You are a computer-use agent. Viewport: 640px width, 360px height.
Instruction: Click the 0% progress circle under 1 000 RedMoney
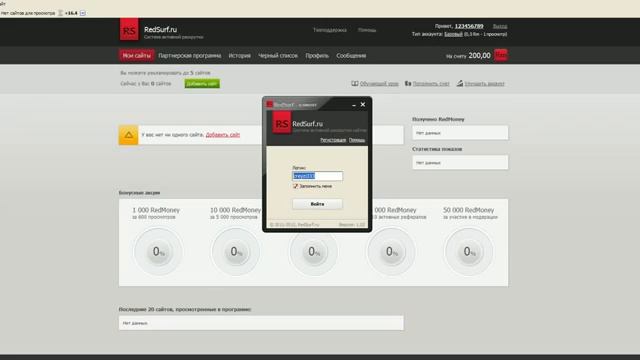(158, 251)
